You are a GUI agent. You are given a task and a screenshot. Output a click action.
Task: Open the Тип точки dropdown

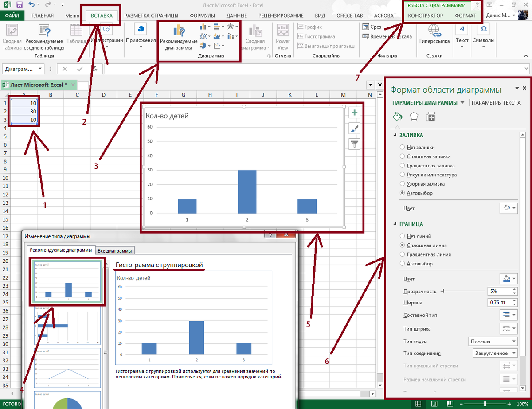point(493,342)
